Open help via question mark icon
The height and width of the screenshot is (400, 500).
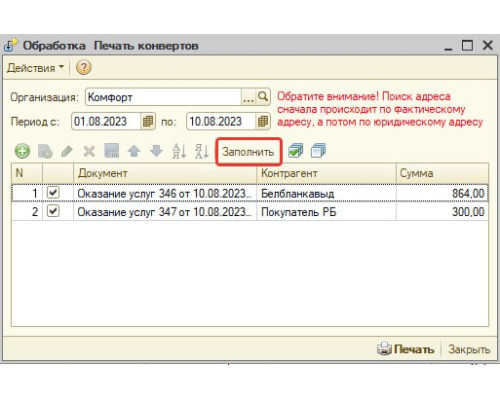coord(83,68)
